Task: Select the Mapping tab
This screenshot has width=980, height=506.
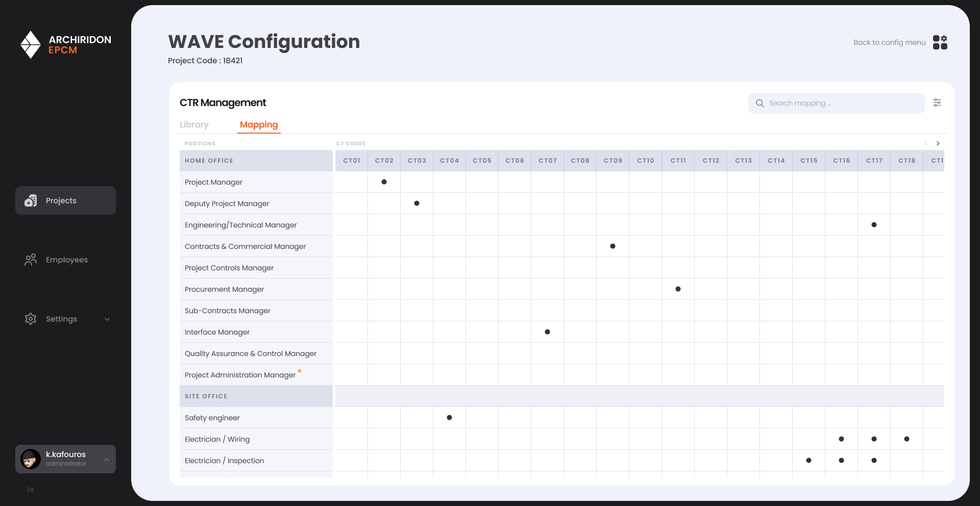Action: click(x=259, y=124)
